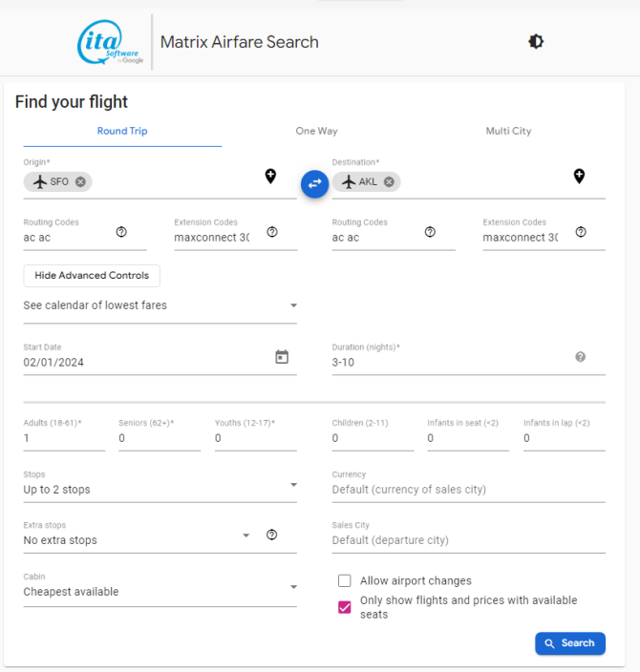640x672 pixels.
Task: Remove the AKL destination chip
Action: coord(389,181)
